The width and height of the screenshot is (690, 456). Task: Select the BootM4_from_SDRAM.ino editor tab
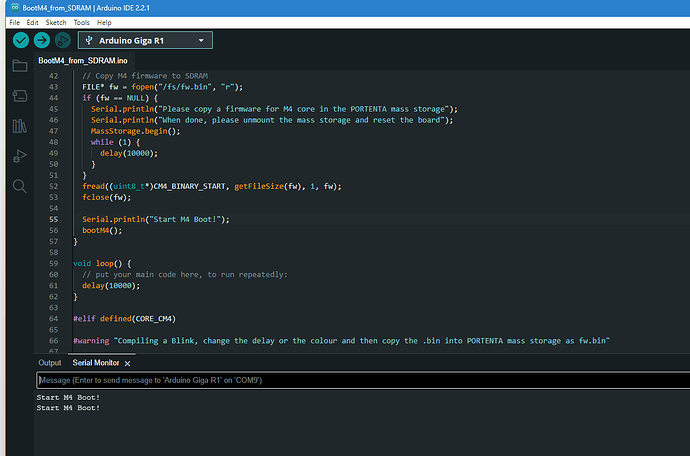click(83, 61)
